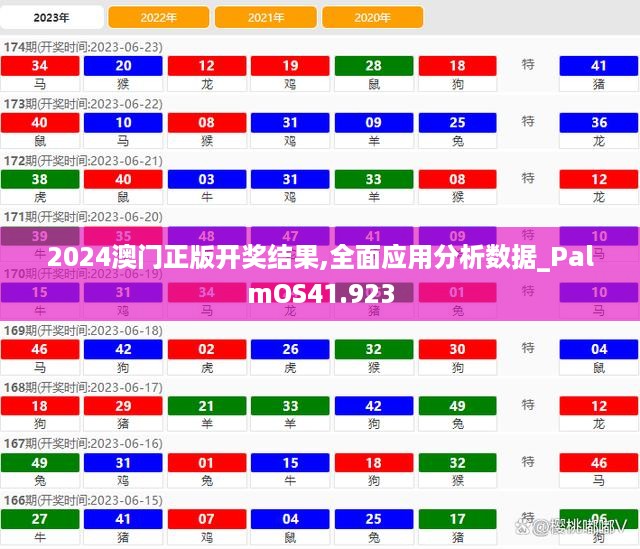Viewport: 640px width, 549px height.
Task: Select special number 41 in the 174期 row
Action: pyautogui.click(x=599, y=66)
